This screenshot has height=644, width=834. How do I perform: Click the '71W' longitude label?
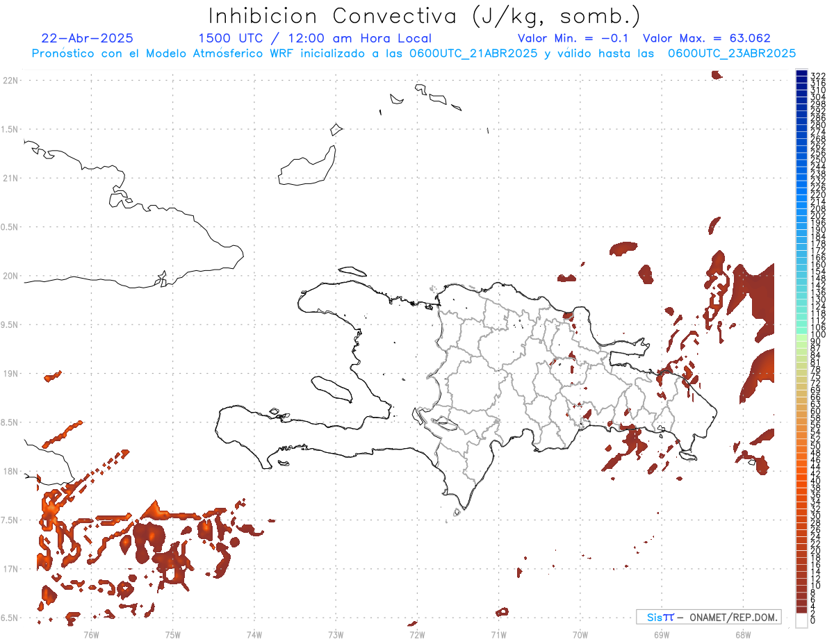tap(498, 634)
